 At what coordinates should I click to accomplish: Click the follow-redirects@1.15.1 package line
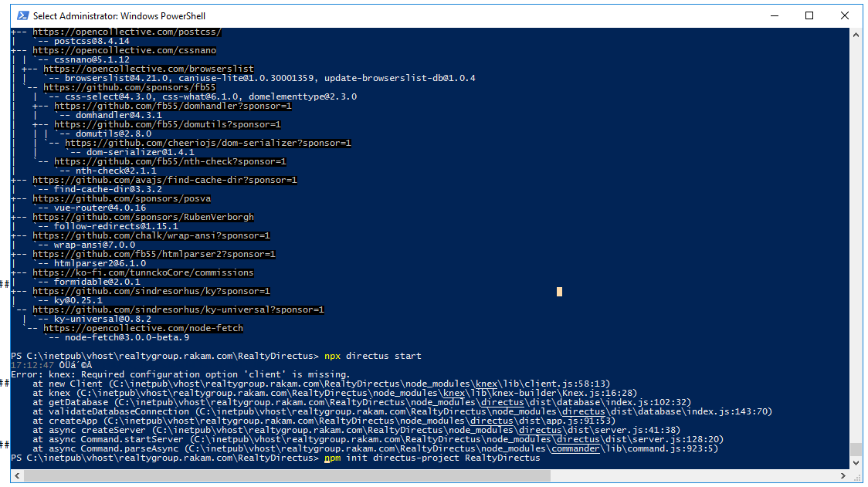pyautogui.click(x=116, y=226)
